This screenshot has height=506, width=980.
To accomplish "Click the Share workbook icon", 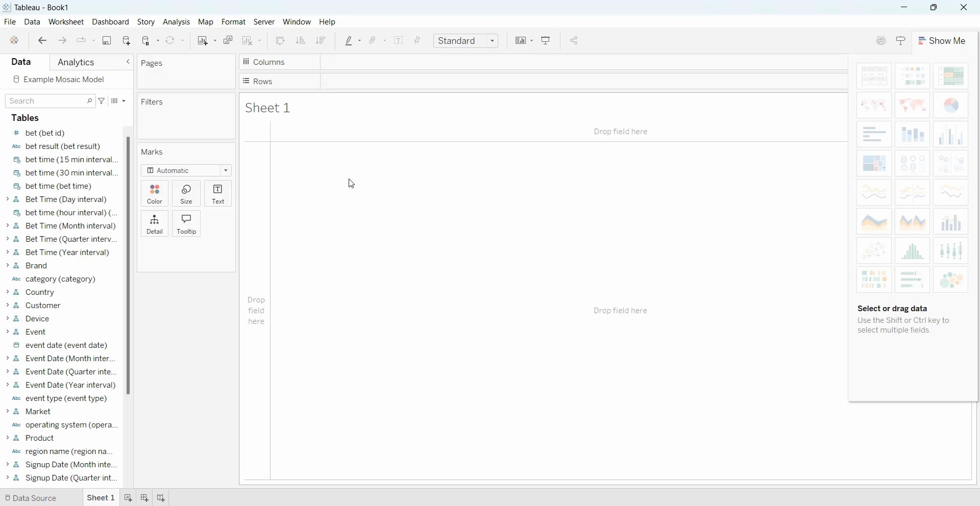I will 575,41.
